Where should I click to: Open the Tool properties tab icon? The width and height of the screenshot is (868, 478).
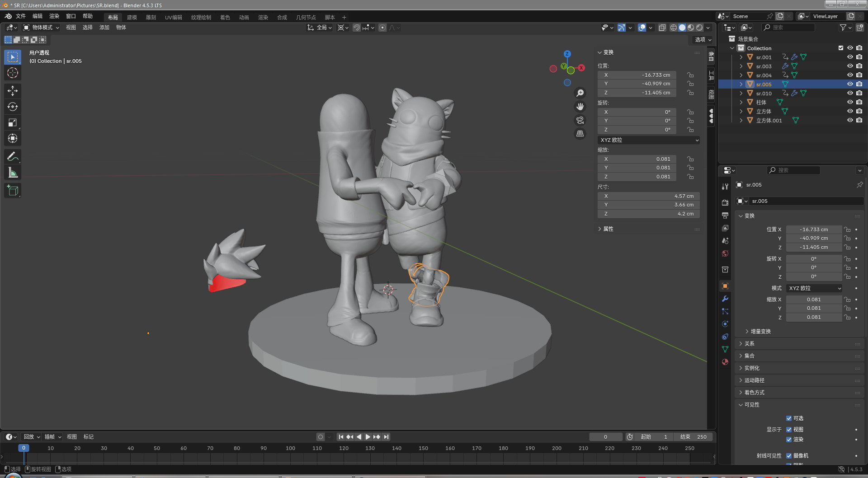[725, 187]
